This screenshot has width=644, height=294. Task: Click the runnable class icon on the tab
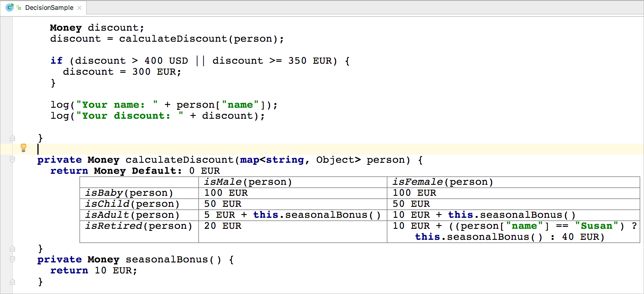point(10,8)
